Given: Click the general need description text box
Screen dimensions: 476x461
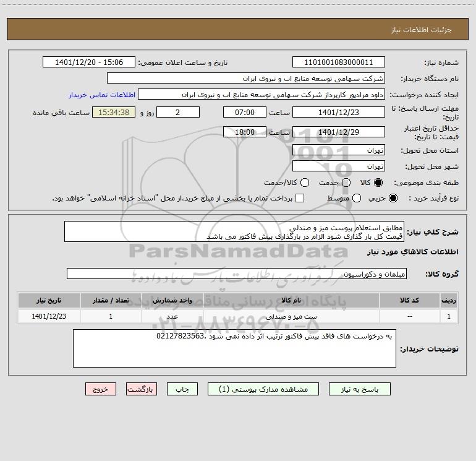Looking at the screenshot, I should (234, 232).
